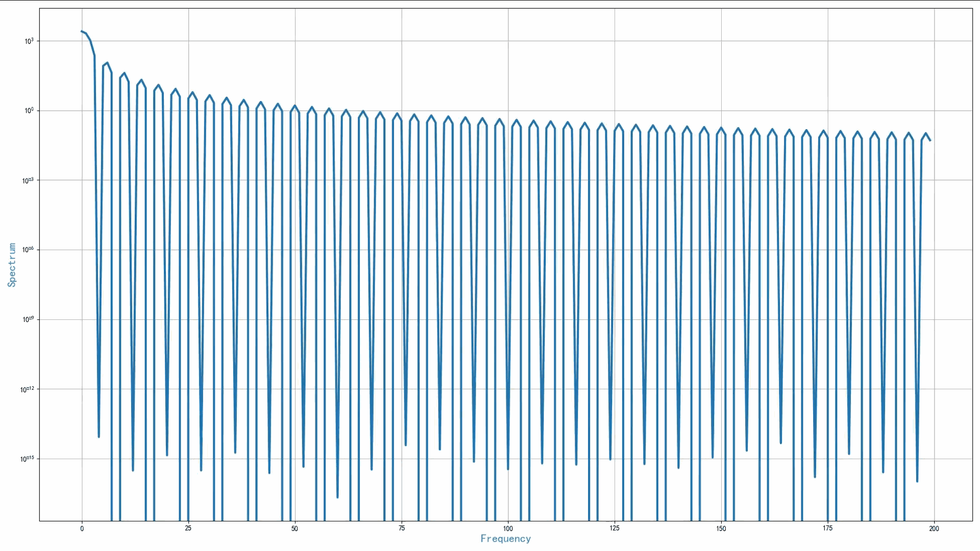Click the y-axis tick label 10^-6
Screen dimensions: 980x551
pos(28,250)
